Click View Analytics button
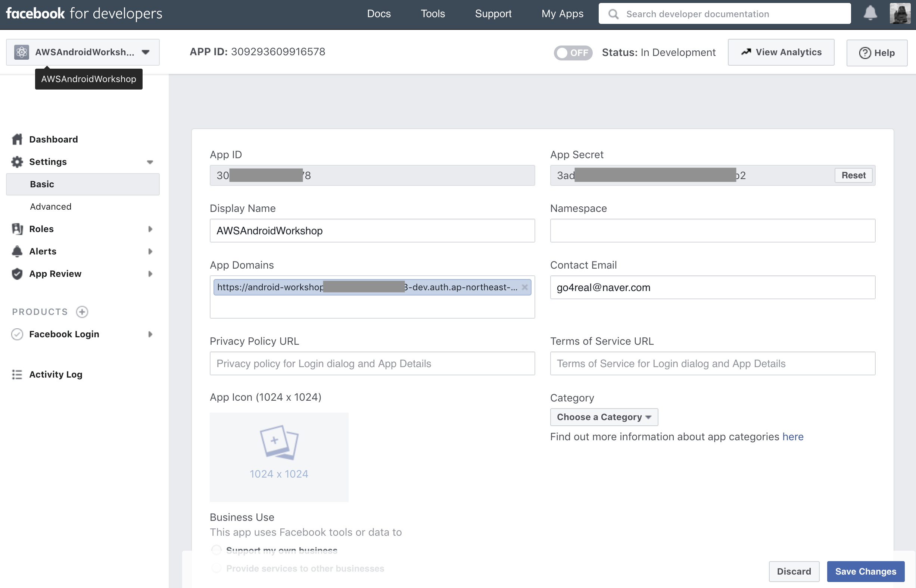The image size is (916, 588). point(781,52)
